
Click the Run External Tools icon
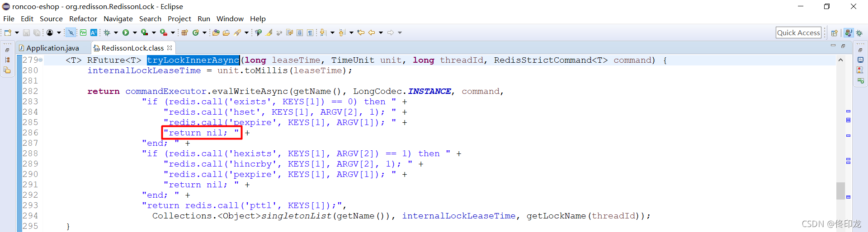[164, 32]
